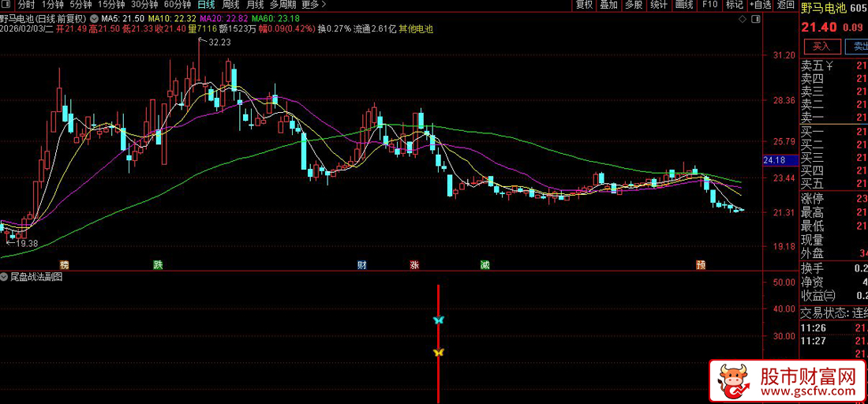Click the 其他电池 sector link
This screenshot has width=868, height=404.
(x=416, y=28)
